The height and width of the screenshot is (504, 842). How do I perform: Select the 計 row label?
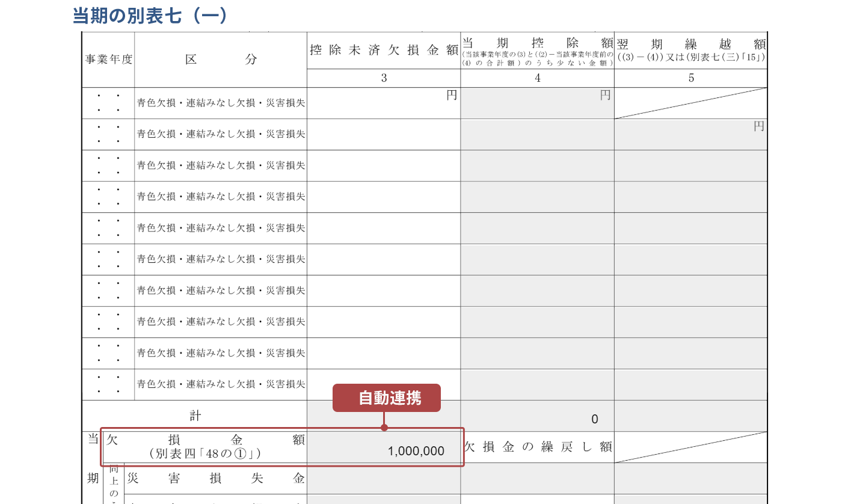point(195,416)
